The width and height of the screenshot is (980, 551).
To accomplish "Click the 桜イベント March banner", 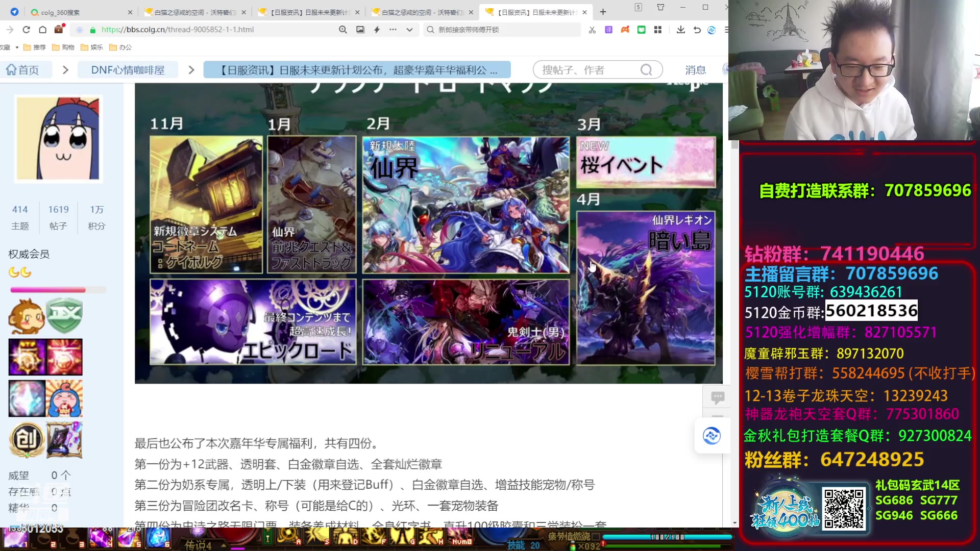I will point(646,162).
